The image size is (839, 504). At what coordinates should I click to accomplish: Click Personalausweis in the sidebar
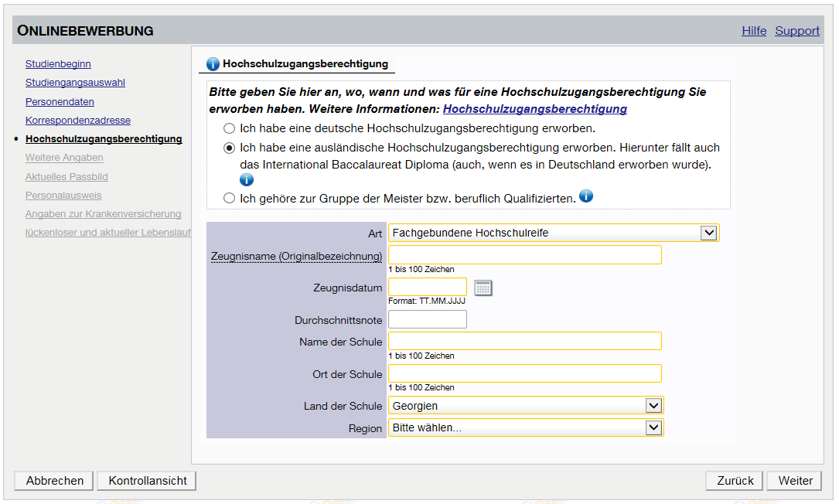[x=63, y=196]
